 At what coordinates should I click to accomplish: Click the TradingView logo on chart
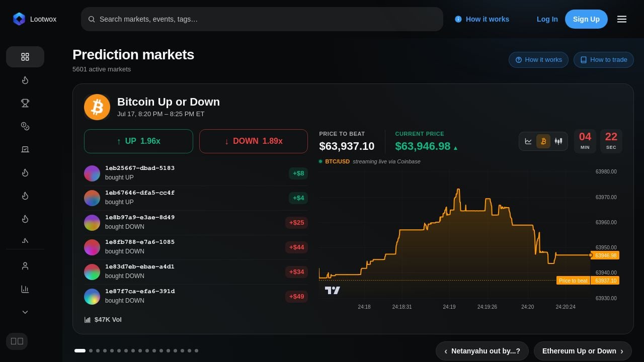(x=333, y=290)
